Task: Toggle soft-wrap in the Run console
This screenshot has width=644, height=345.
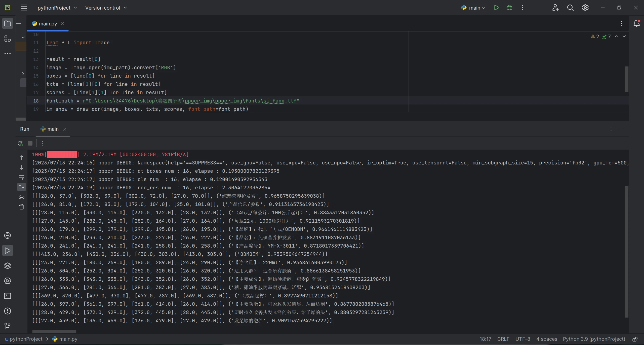Action: pyautogui.click(x=22, y=178)
